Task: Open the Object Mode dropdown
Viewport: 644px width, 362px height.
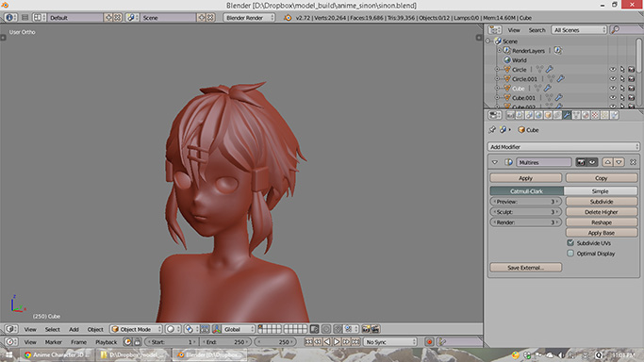Action: tap(136, 329)
